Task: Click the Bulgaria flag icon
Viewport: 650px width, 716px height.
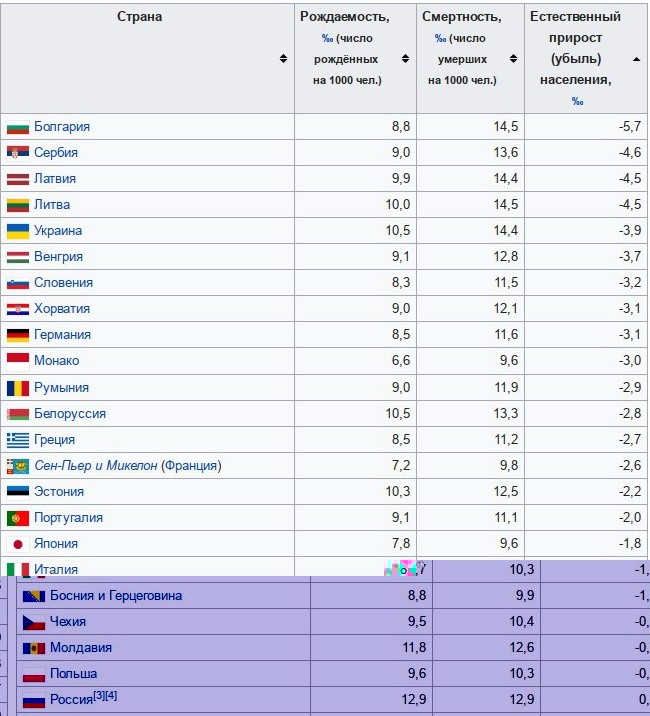Action: (x=17, y=127)
